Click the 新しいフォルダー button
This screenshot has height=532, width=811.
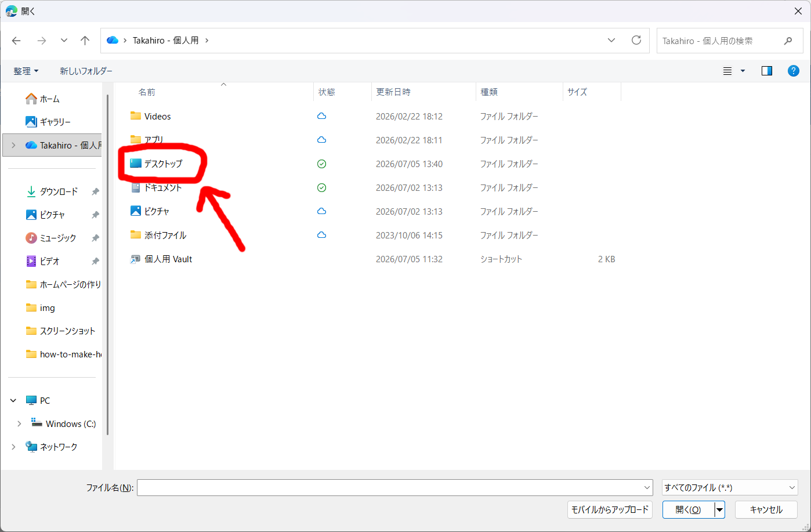point(86,71)
